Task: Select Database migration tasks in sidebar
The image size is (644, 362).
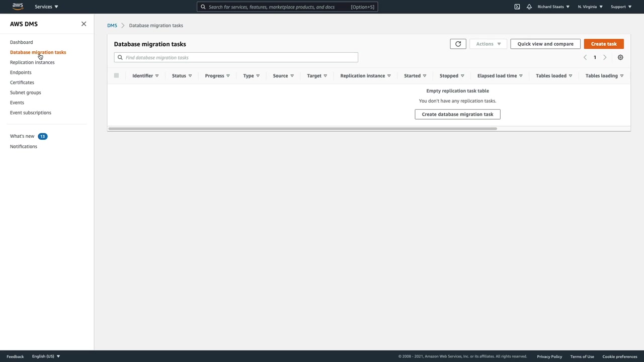Action: click(x=38, y=52)
